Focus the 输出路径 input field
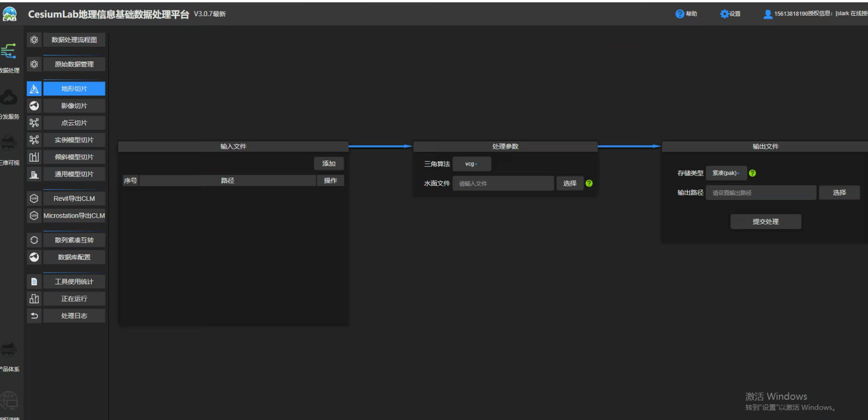The image size is (868, 420). point(761,193)
